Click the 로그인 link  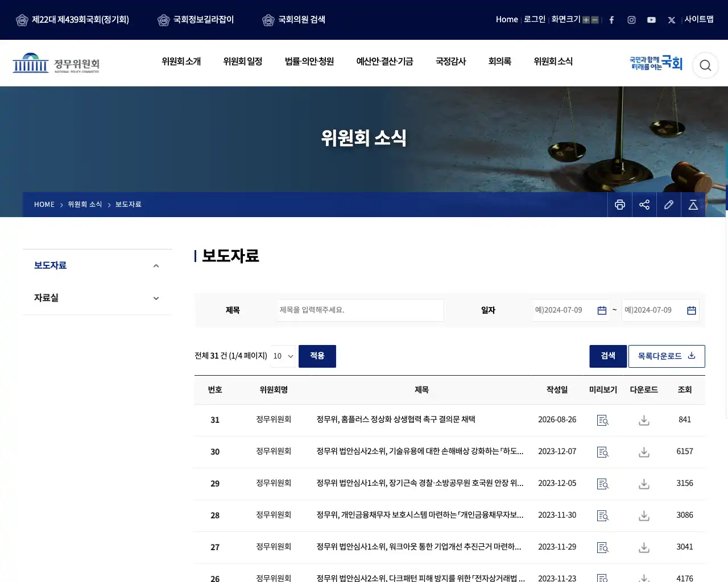click(534, 19)
